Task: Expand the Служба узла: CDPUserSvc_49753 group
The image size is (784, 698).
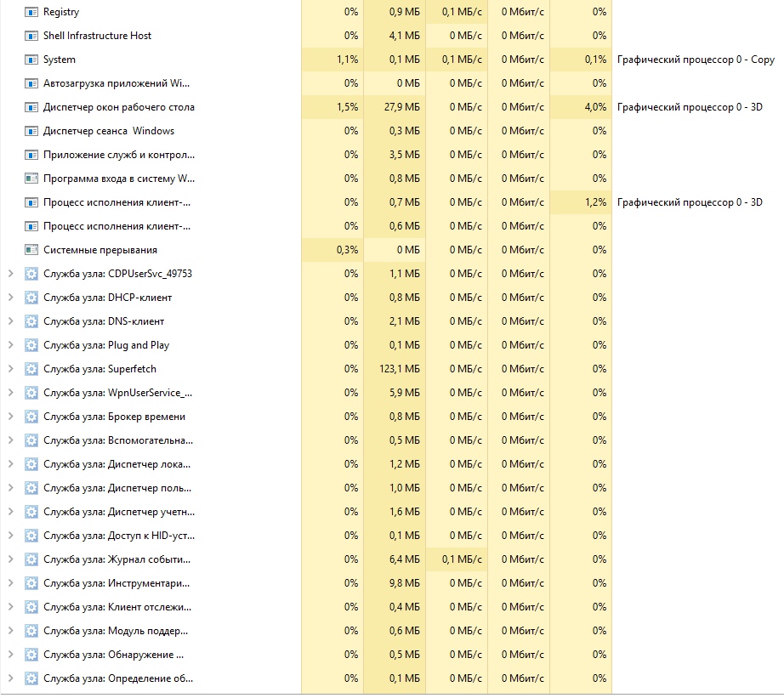Action: (10, 274)
